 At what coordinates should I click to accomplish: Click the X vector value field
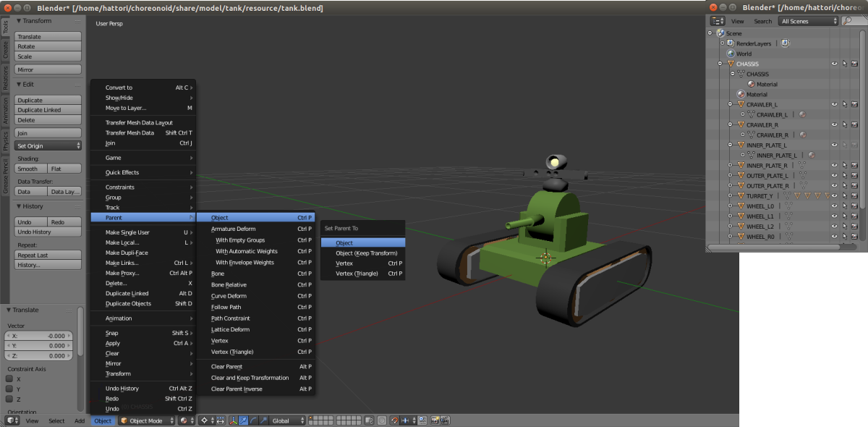click(39, 336)
